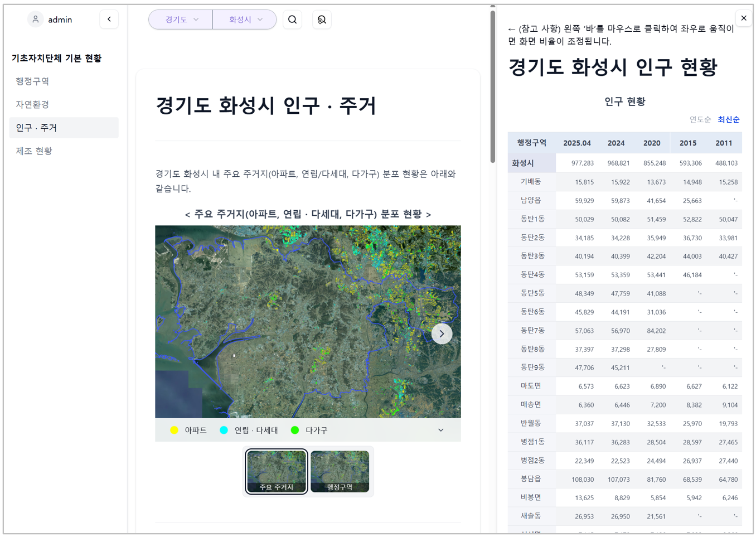Screen dimensions: 756x537
Task: Click the map search icon beside magnifier
Action: click(x=322, y=20)
